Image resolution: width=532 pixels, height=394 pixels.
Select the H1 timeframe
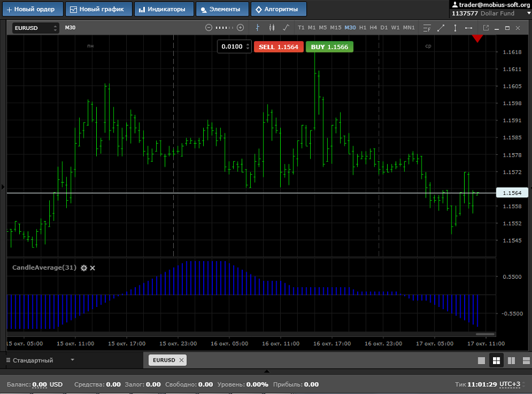[363, 28]
